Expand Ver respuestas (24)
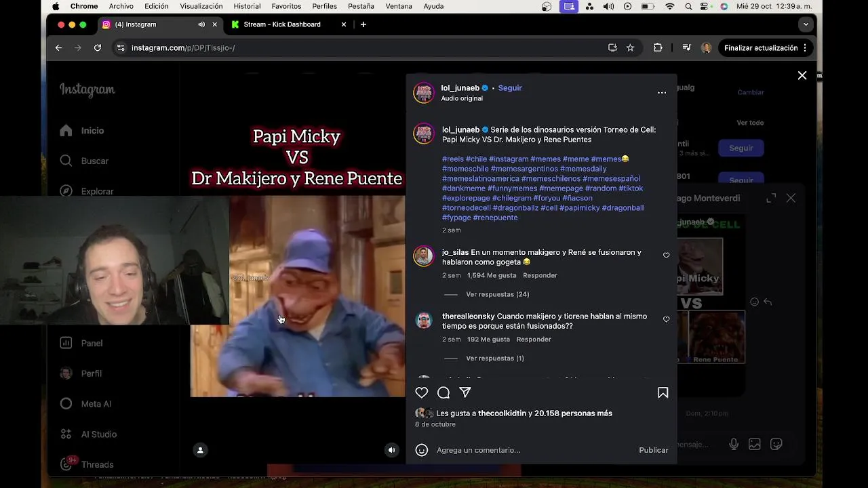The height and width of the screenshot is (488, 868). pyautogui.click(x=498, y=294)
